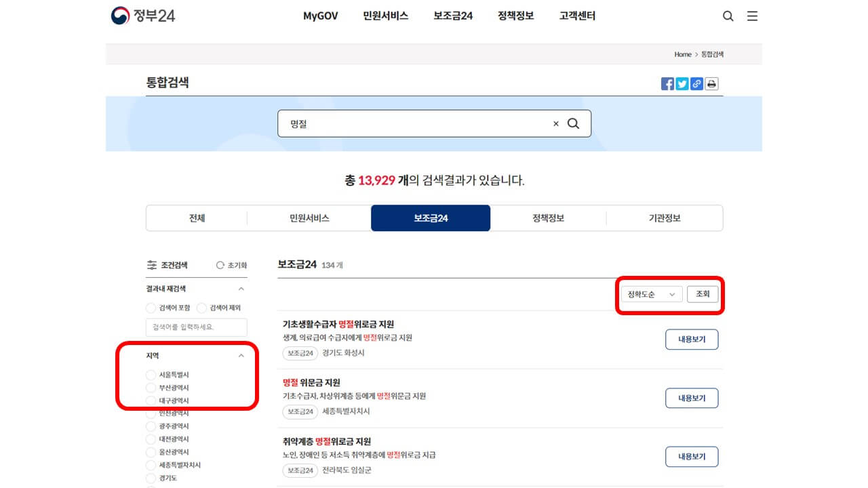Collapse the 지역 filter section
868x488 pixels.
point(241,354)
